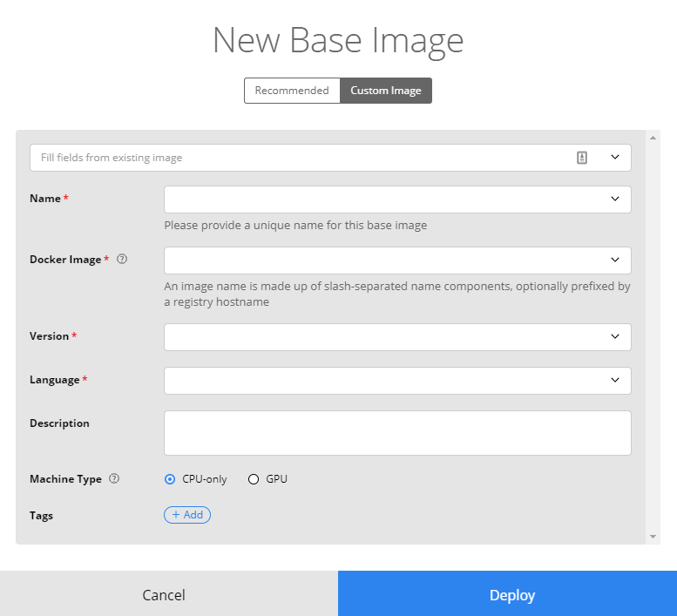Viewport: 677px width, 616px height.
Task: Select the GPU machine type option
Action: pyautogui.click(x=254, y=479)
